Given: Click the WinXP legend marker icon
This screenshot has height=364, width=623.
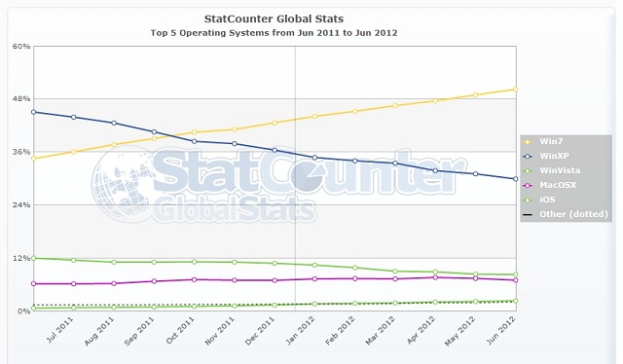Looking at the screenshot, I should click(528, 156).
